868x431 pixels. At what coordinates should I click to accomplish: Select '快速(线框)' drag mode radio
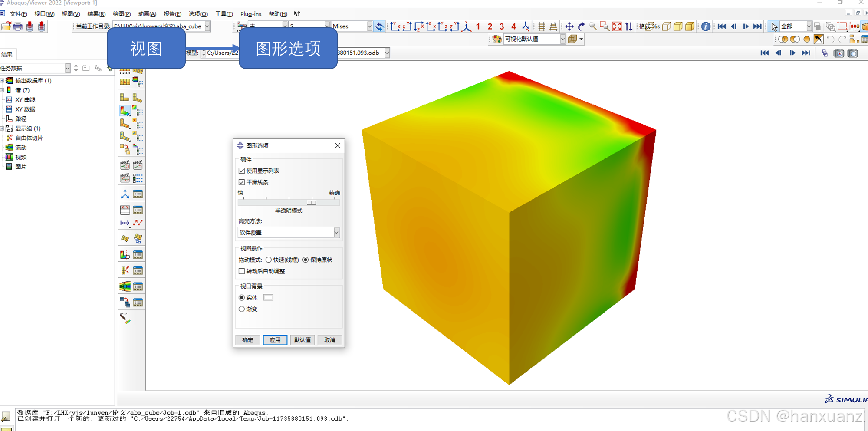tap(269, 260)
